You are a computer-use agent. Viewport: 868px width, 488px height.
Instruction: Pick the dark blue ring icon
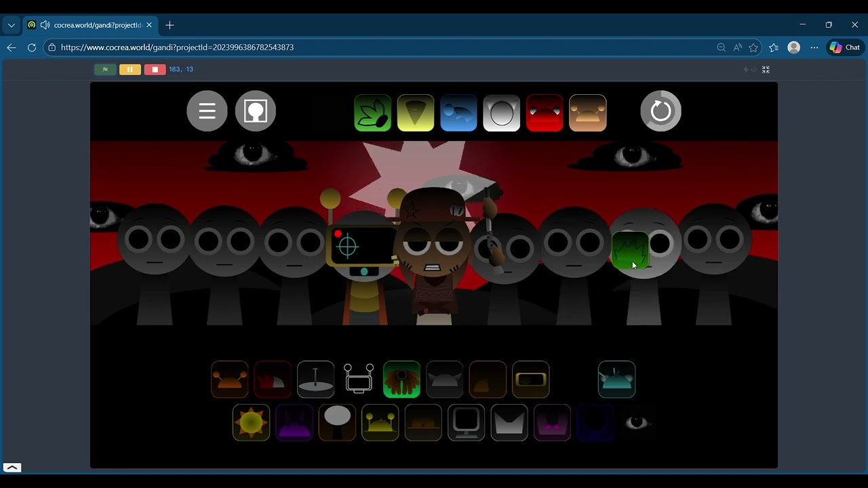pos(595,422)
